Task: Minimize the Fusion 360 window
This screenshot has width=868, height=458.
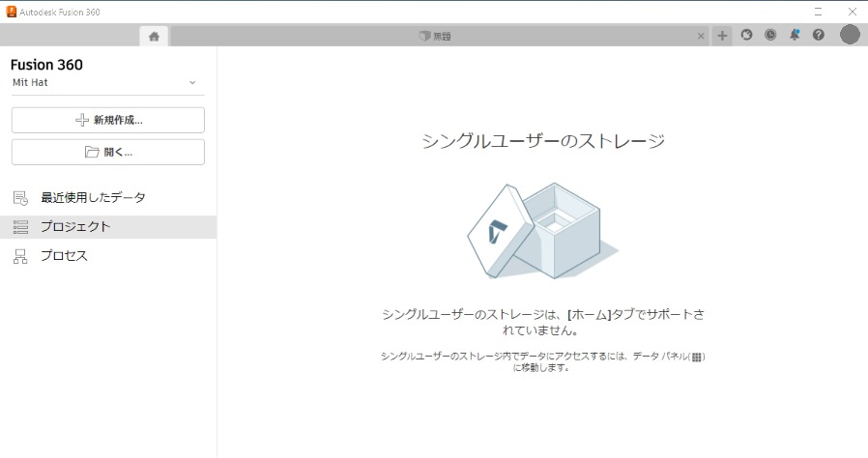Action: tap(818, 12)
